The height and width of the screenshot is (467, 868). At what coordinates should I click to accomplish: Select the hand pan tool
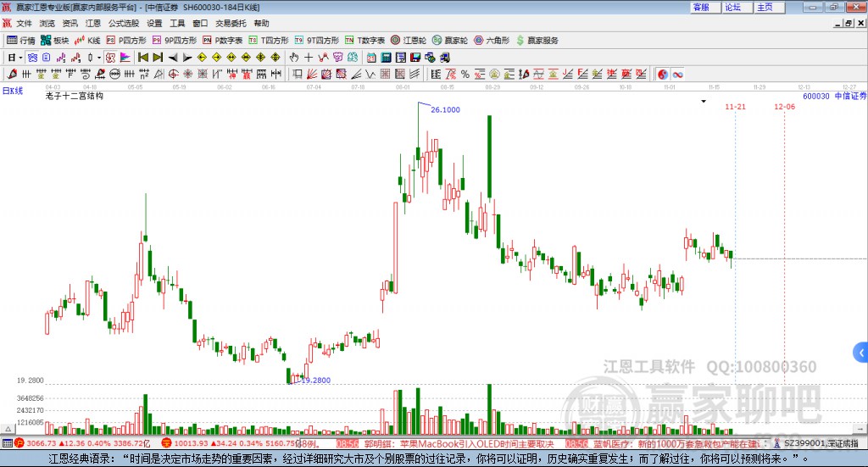[293, 58]
